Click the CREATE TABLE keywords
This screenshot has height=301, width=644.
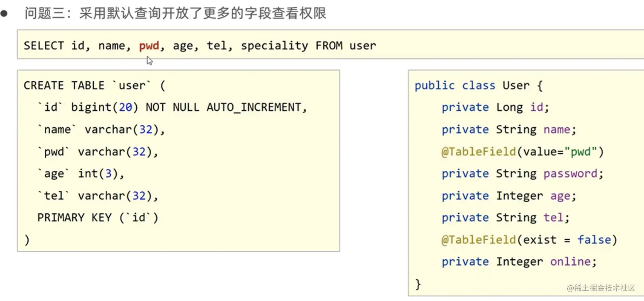coord(64,86)
